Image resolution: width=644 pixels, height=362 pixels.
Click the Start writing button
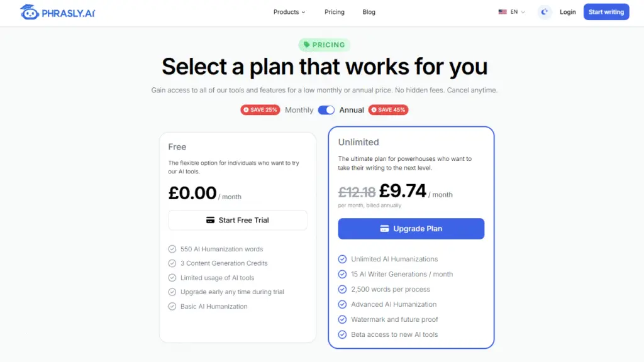pos(606,12)
